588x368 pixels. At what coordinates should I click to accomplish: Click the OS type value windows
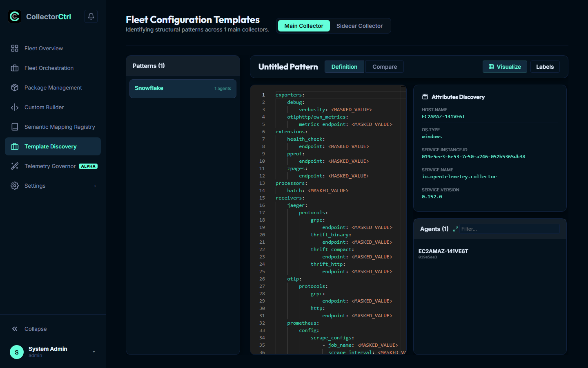pyautogui.click(x=432, y=137)
